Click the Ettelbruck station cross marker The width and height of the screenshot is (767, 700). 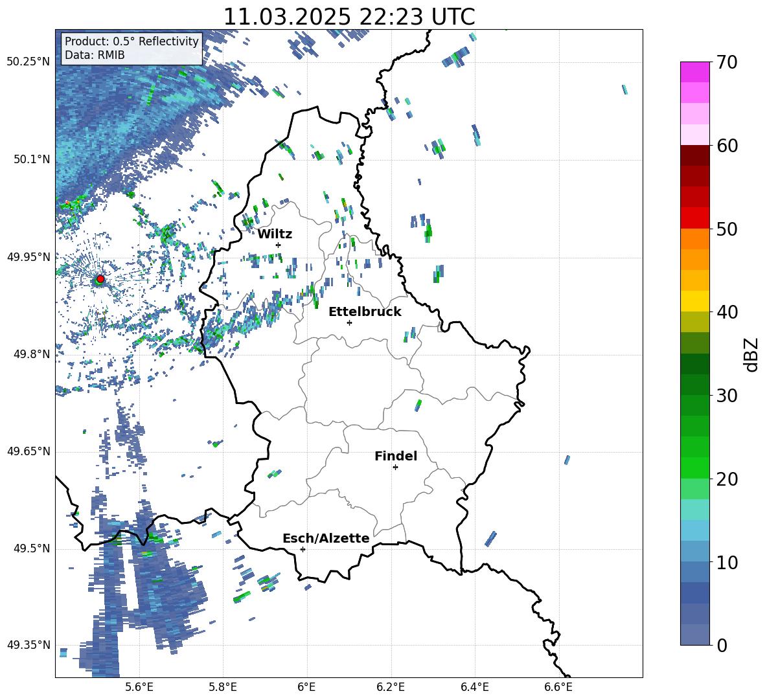[x=349, y=322]
